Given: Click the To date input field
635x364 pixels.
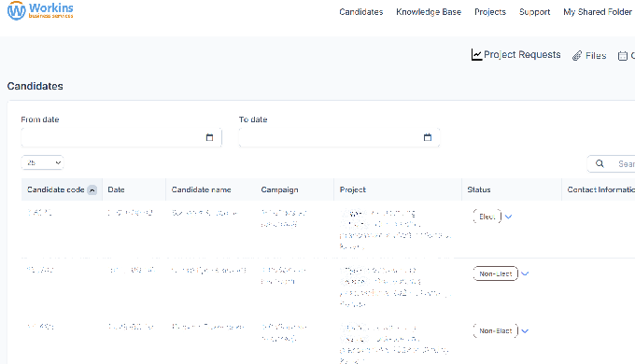Looking at the screenshot, I should pyautogui.click(x=339, y=137).
